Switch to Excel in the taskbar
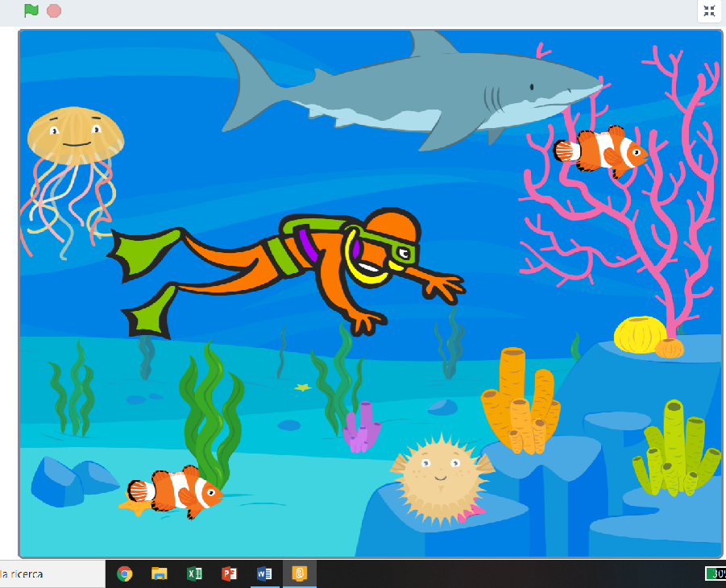Screen dimensions: 726x588 (194, 574)
